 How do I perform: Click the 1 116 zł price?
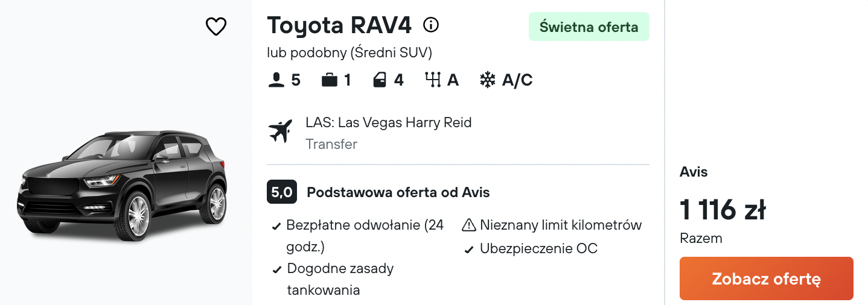723,210
